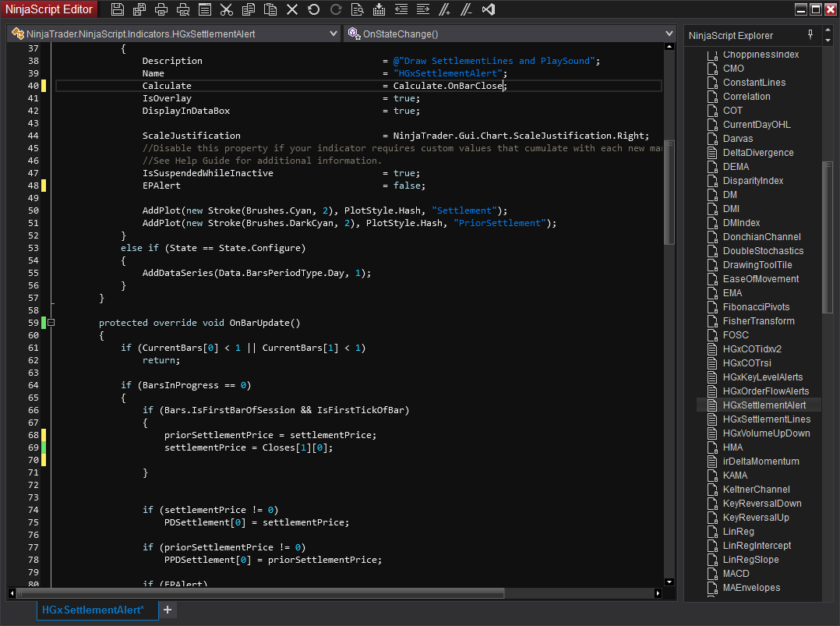
Task: Click the Compile icon
Action: pos(379,10)
